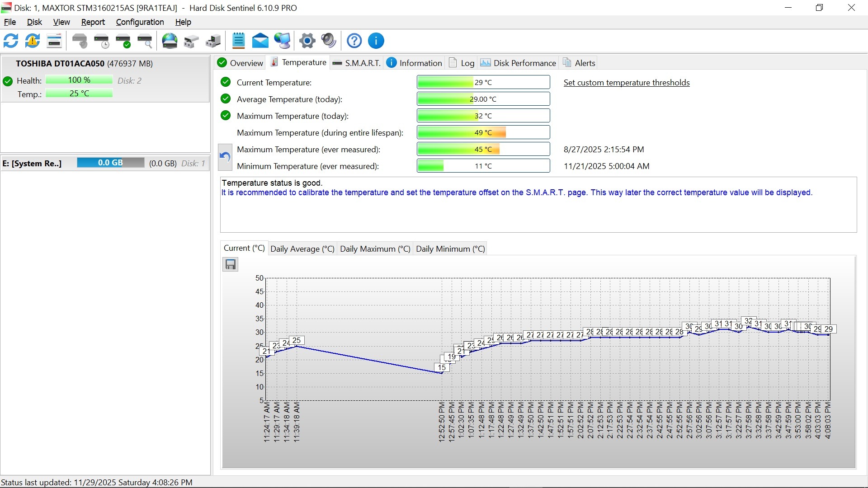
Task: Switch to the S.M.A.R.T. tab
Action: tap(357, 63)
